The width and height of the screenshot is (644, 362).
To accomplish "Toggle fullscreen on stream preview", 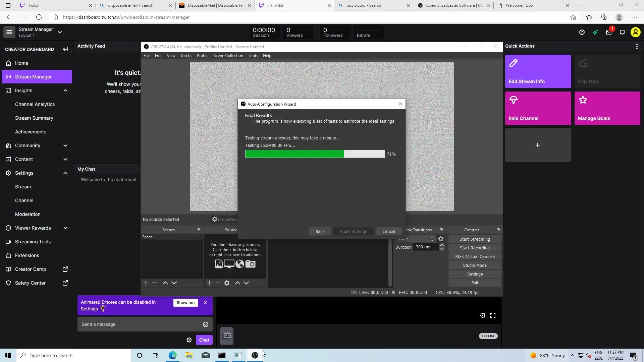I will [492, 315].
